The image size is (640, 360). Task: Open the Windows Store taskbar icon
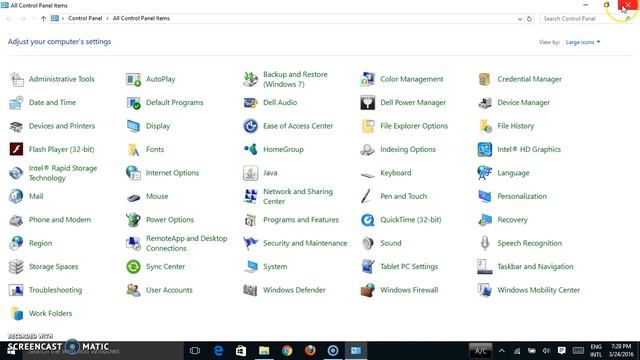tap(241, 351)
